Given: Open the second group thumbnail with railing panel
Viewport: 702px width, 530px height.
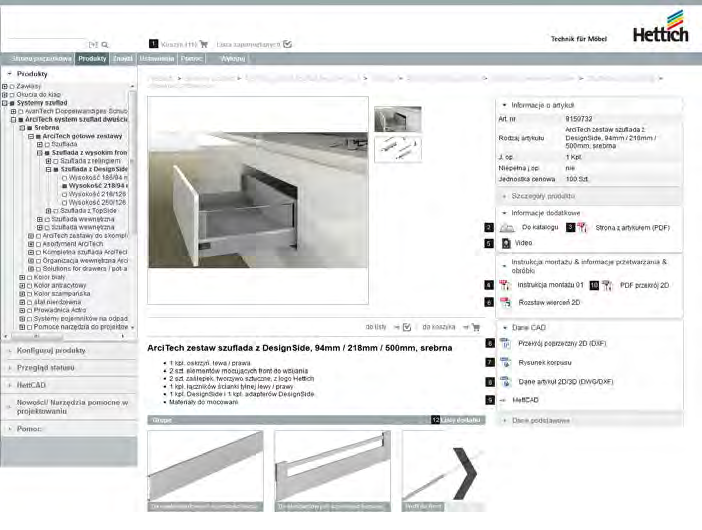Looking at the screenshot, I should [333, 471].
